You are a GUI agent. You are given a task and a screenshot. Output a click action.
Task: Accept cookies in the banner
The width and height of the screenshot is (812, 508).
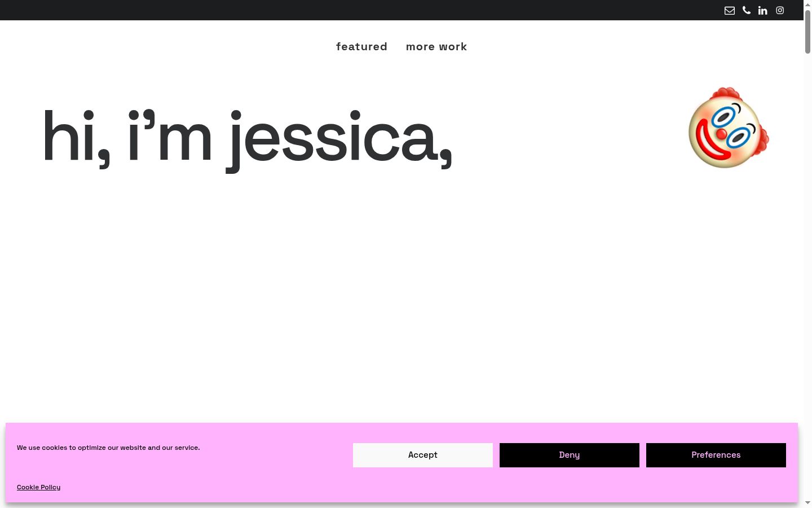(423, 455)
